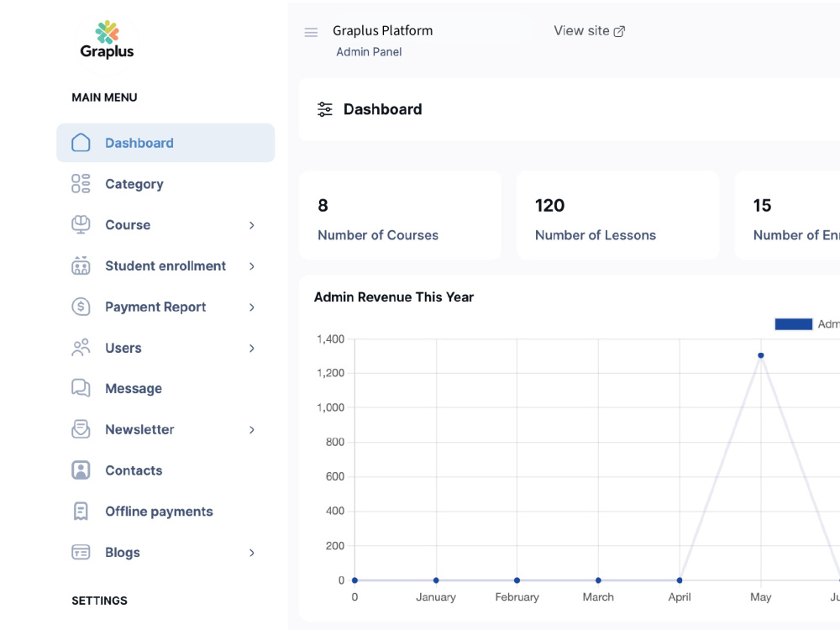The height and width of the screenshot is (630, 840).
Task: Click the Category grid icon
Action: (81, 183)
